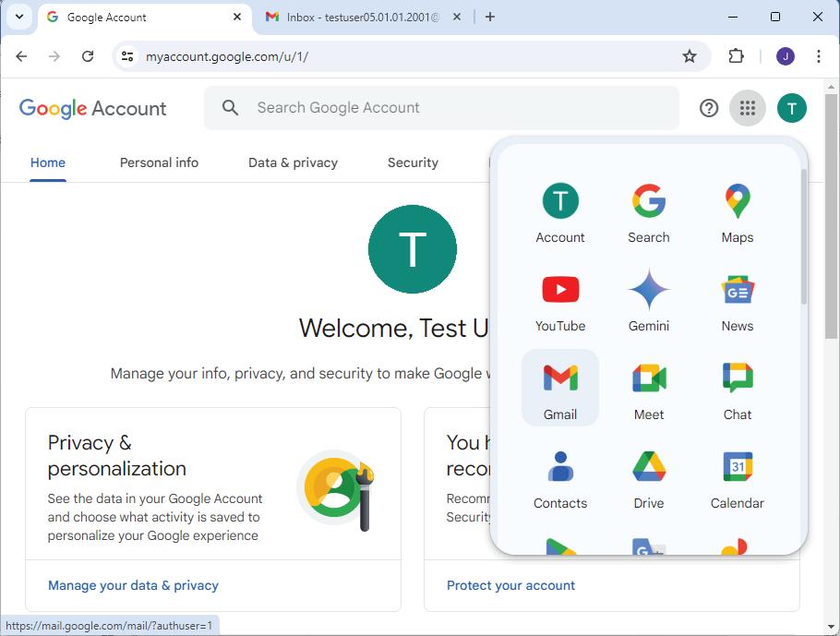Viewport: 840px width, 636px height.
Task: Click the address bar URL
Action: pyautogui.click(x=227, y=56)
